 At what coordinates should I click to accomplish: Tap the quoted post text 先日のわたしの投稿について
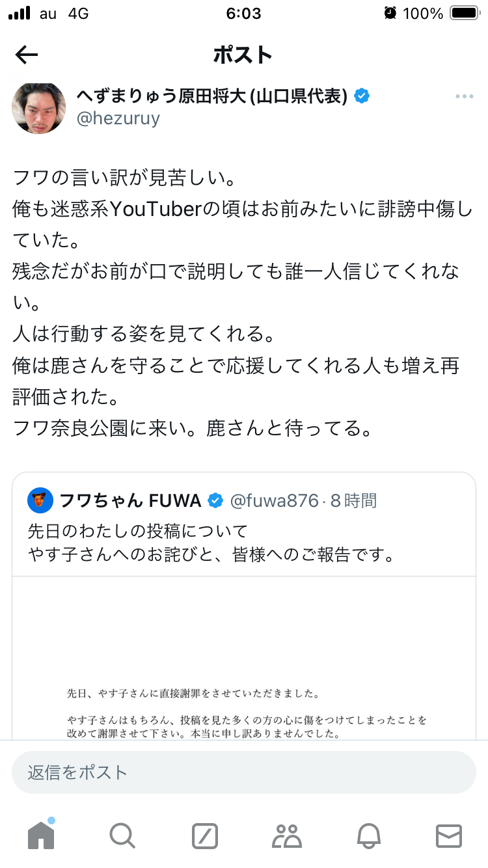pos(138,531)
